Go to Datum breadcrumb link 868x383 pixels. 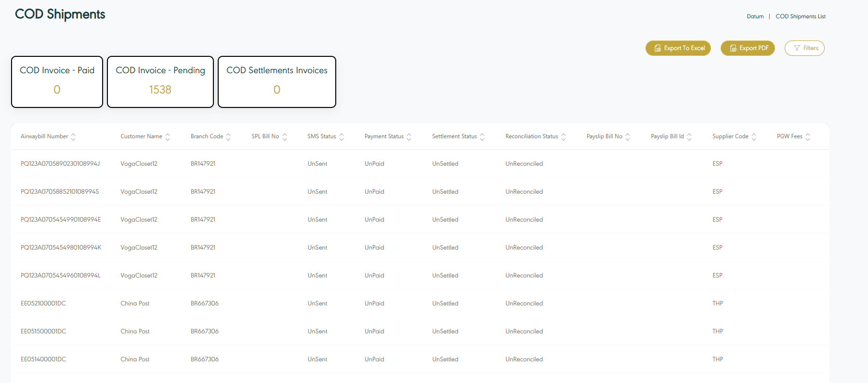[755, 16]
